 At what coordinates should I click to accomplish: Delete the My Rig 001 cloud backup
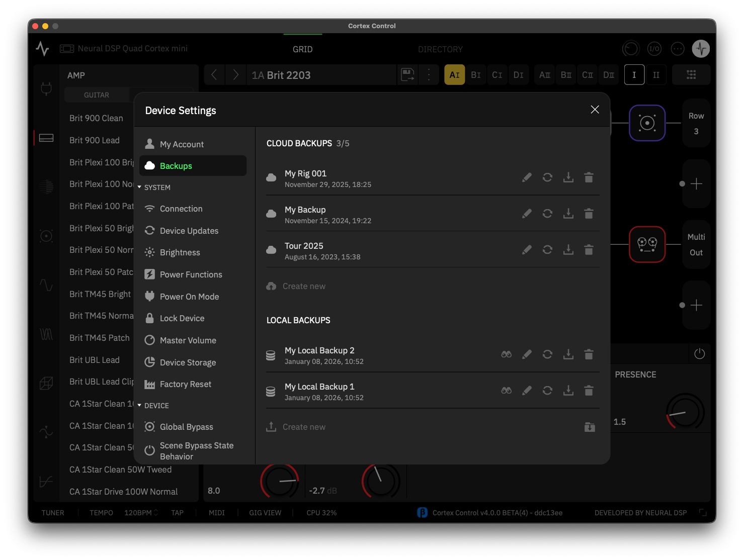(x=589, y=177)
